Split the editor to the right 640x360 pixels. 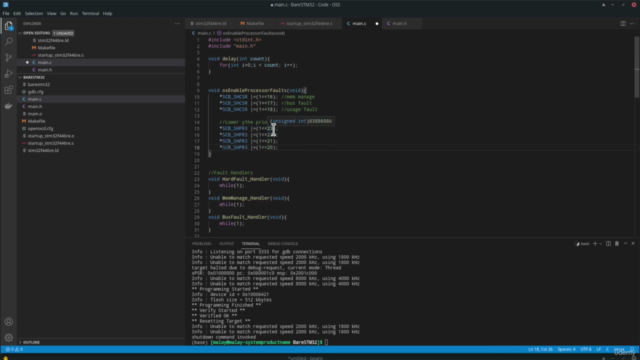pos(623,24)
